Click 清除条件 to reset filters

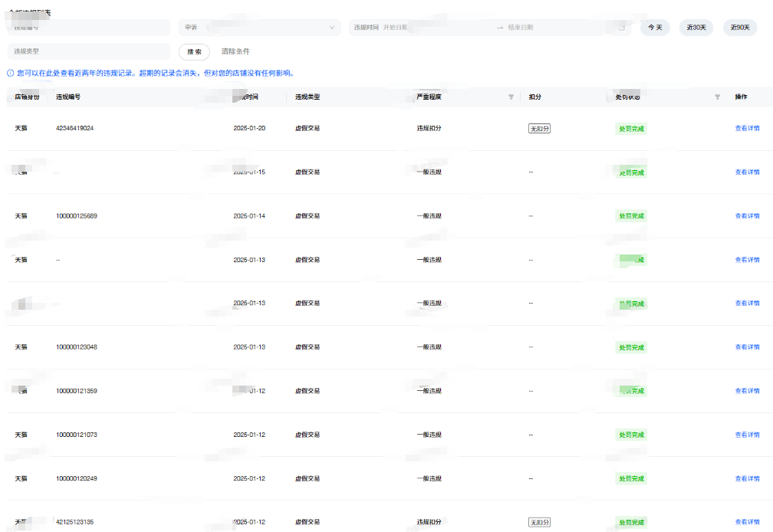(235, 51)
